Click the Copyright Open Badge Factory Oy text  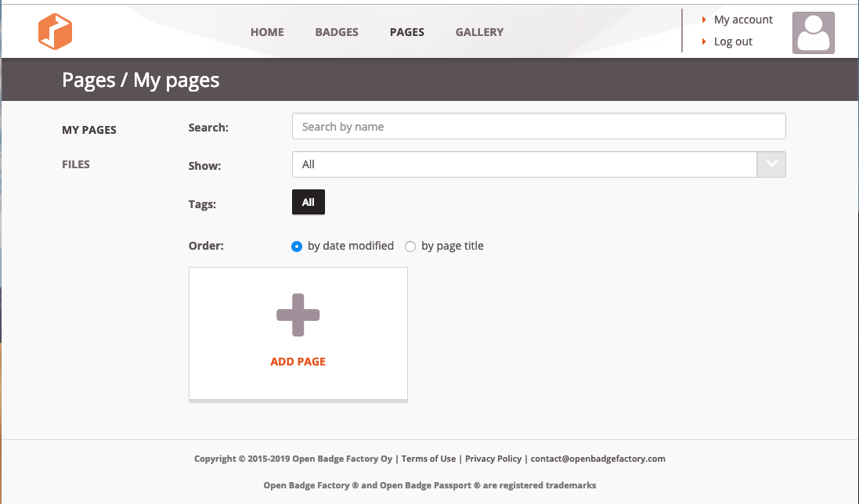point(293,459)
